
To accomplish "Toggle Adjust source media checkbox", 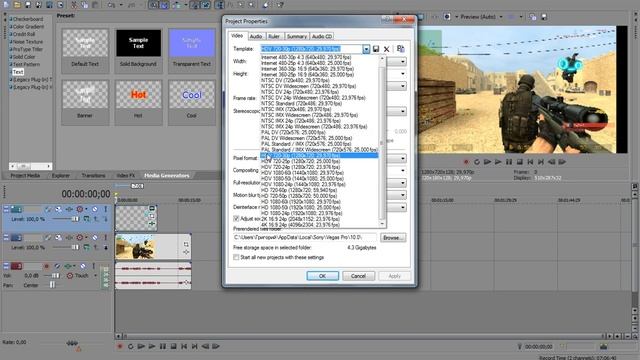I will tap(236, 219).
